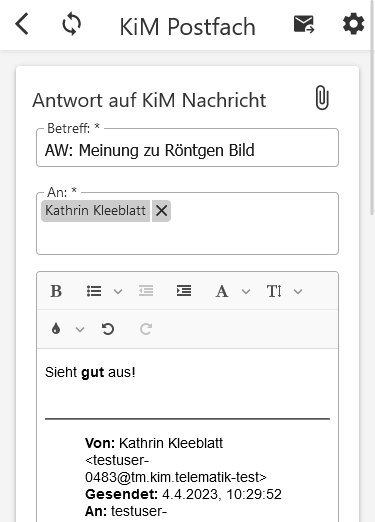Click the vertical scrollbar on the right edge
This screenshot has height=522, width=375.
coord(372,107)
